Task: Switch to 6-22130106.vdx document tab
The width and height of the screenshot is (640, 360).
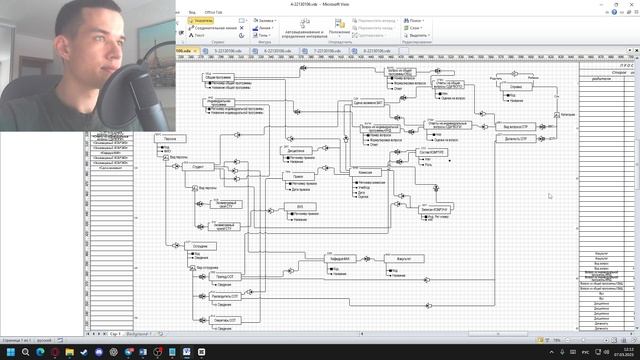Action: 276,51
